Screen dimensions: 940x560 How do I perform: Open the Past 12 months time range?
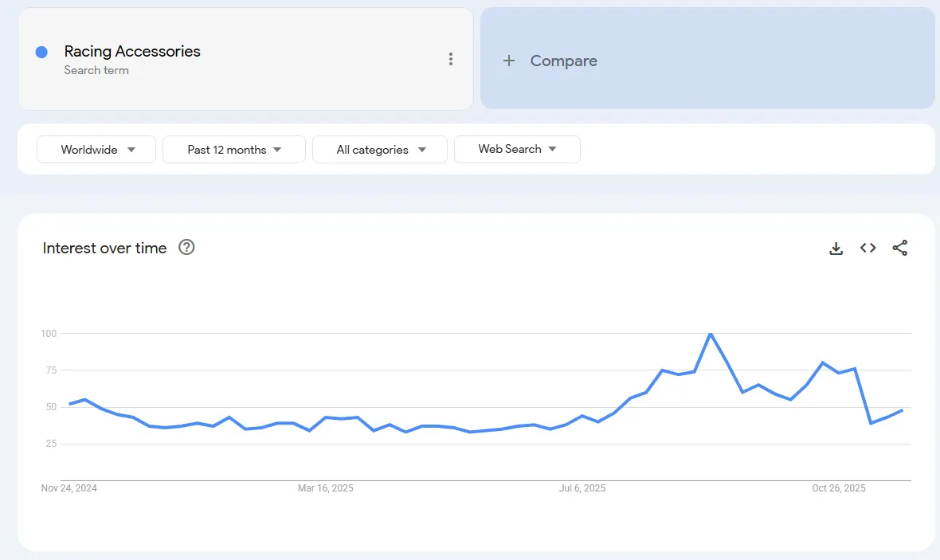point(234,150)
